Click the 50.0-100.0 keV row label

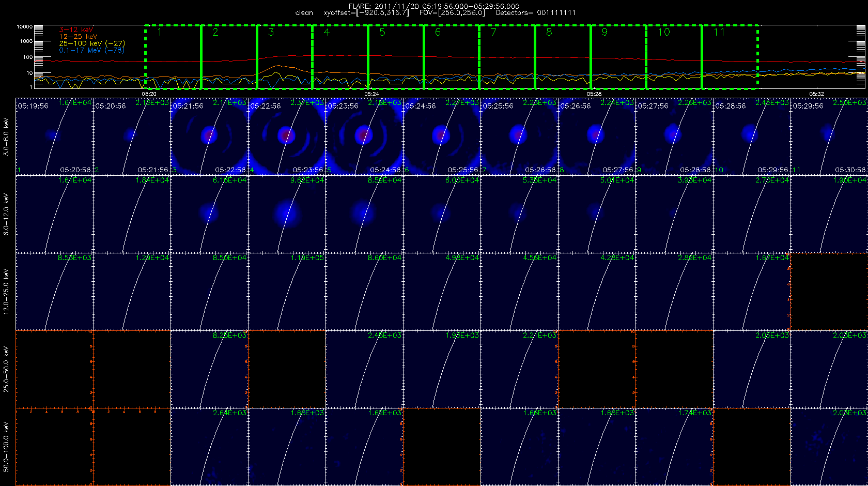point(6,447)
